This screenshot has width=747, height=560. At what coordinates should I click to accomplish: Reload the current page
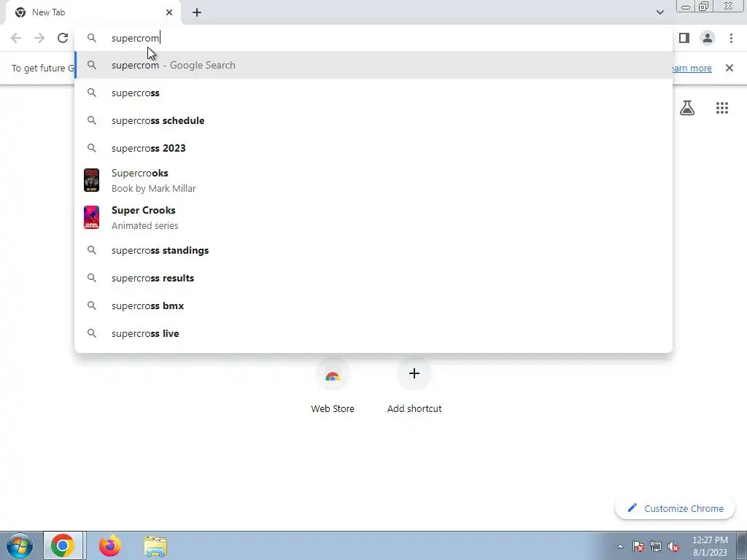click(x=63, y=38)
